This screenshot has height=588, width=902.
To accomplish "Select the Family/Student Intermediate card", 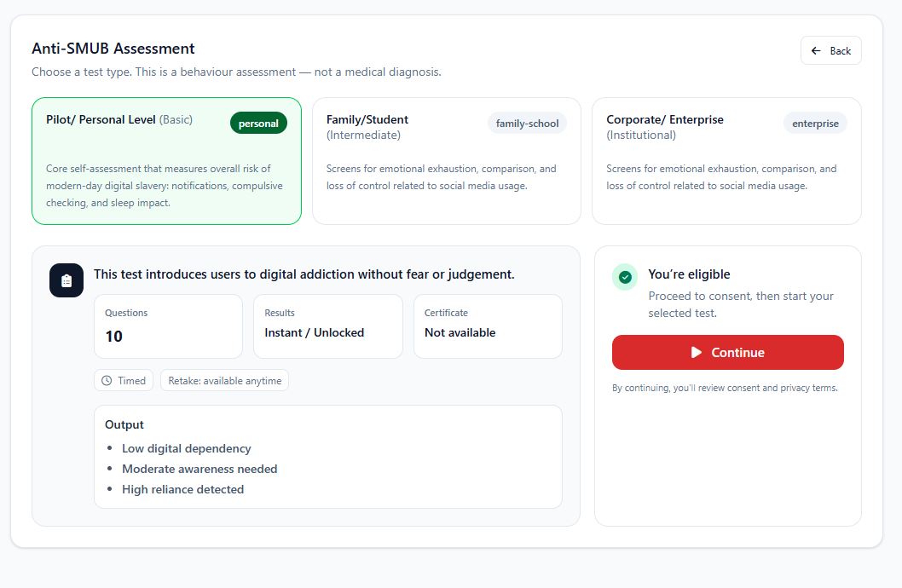I will pos(447,161).
